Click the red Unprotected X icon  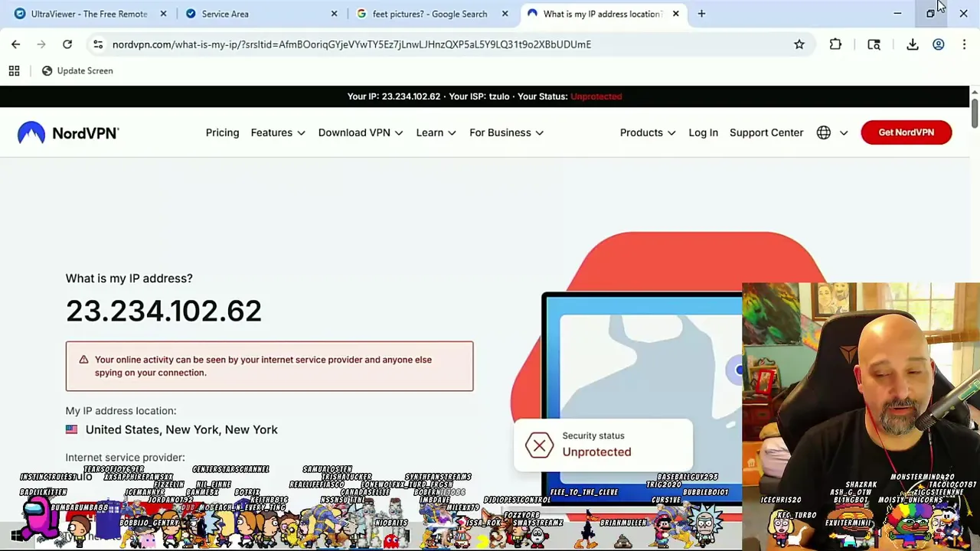click(539, 445)
